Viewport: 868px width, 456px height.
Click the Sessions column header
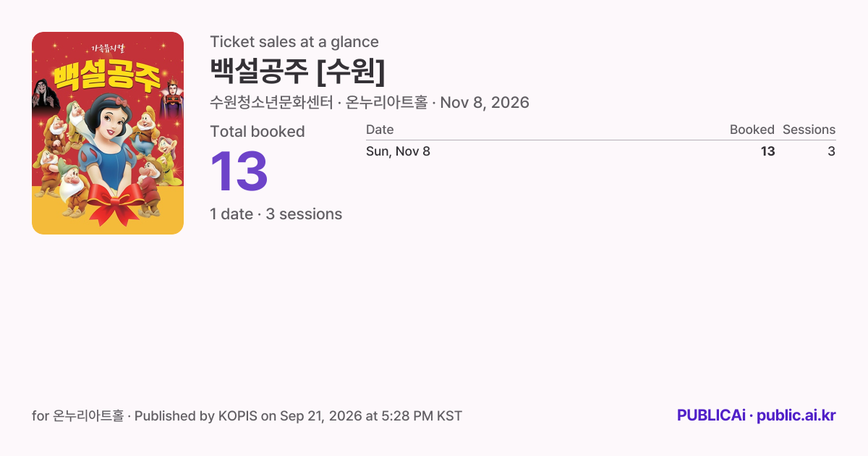click(x=809, y=130)
